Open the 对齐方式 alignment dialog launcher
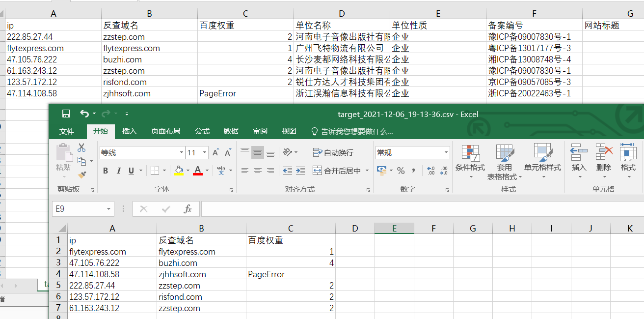644x319 pixels. pyautogui.click(x=368, y=190)
